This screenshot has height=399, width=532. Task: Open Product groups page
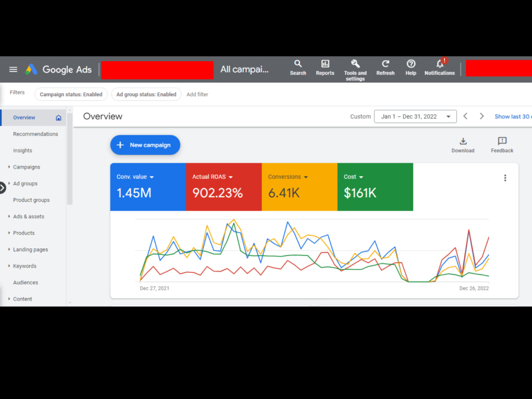pos(31,200)
